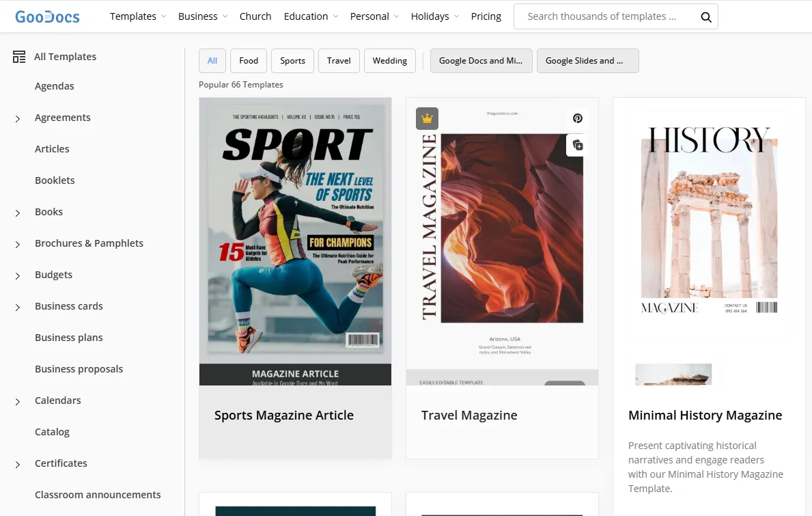Select the Wedding filter chip
The height and width of the screenshot is (516, 812).
389,61
